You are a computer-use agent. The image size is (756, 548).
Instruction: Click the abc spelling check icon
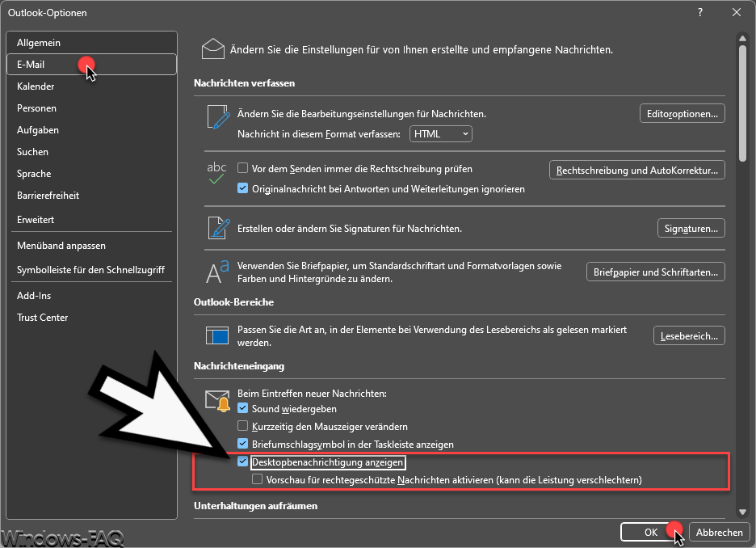click(x=216, y=173)
